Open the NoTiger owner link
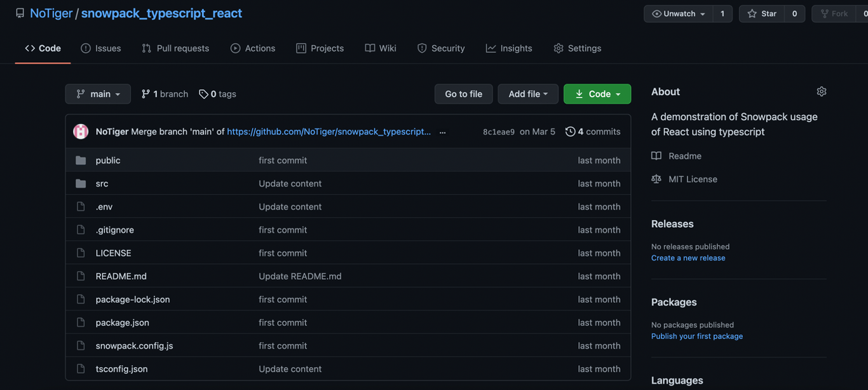This screenshot has height=390, width=868. [x=51, y=13]
